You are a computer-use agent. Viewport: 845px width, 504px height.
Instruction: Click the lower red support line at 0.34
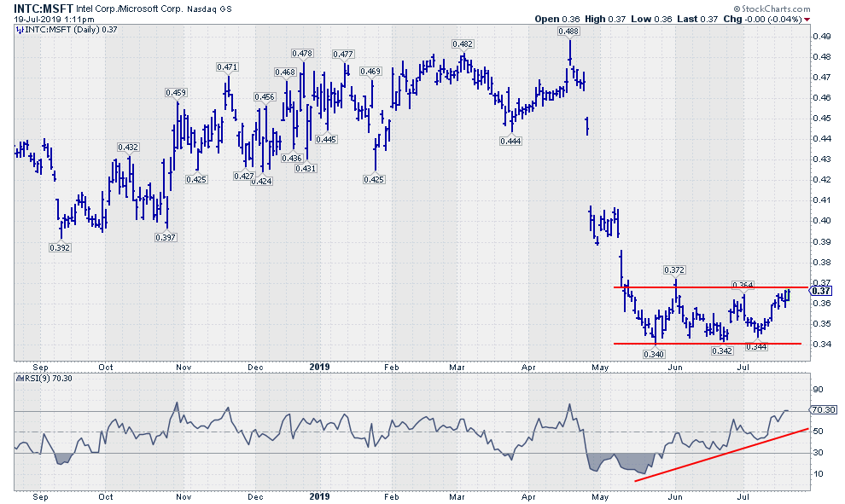click(708, 344)
